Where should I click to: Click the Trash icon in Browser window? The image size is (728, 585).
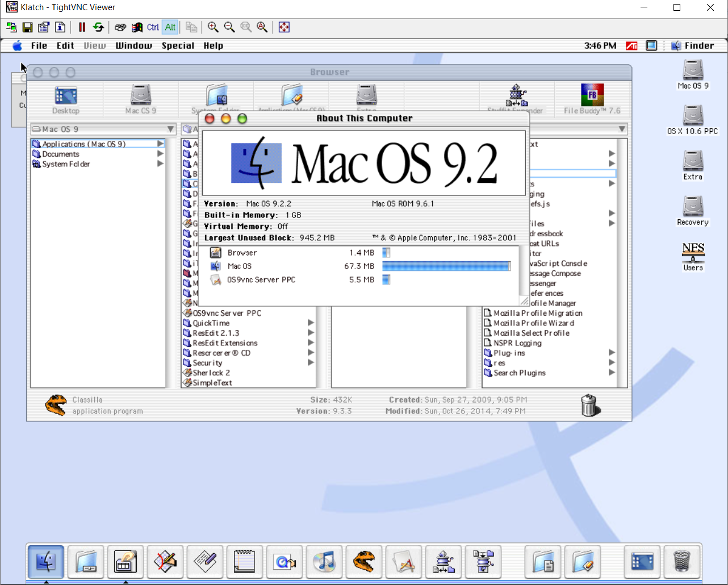click(x=590, y=405)
